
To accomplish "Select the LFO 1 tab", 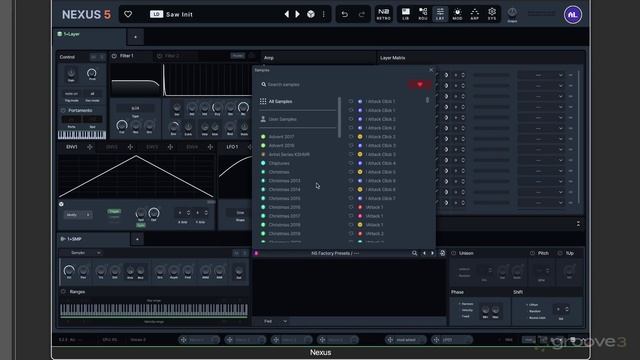I will [x=232, y=147].
